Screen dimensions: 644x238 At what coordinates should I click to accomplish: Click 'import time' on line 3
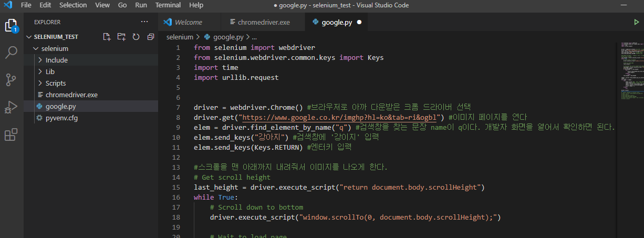click(x=216, y=67)
